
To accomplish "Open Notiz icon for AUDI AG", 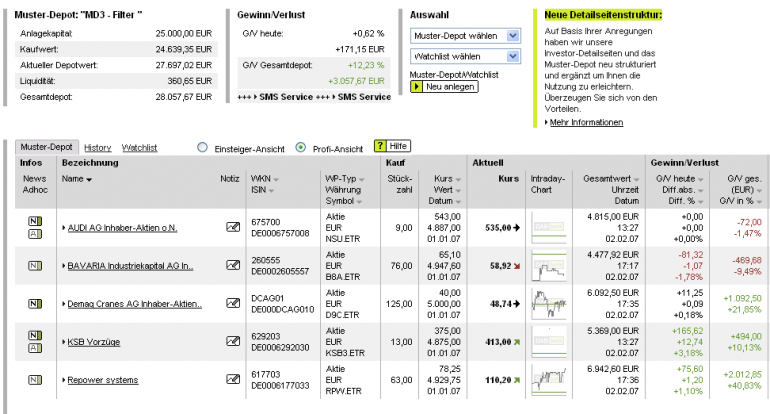I will (x=233, y=227).
